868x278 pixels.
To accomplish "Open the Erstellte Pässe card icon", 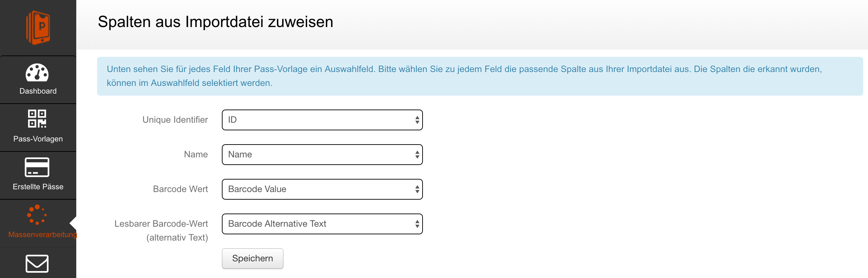I will [37, 167].
